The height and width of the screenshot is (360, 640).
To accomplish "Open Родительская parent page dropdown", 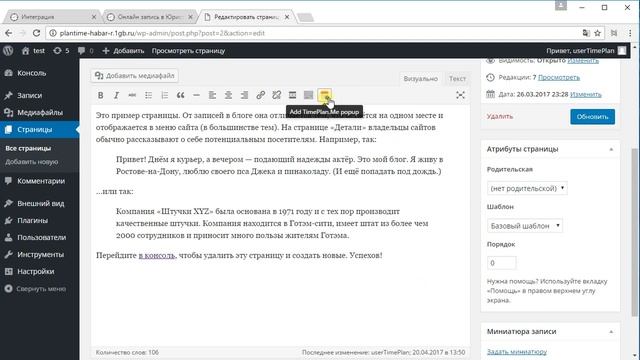I will pos(527,188).
